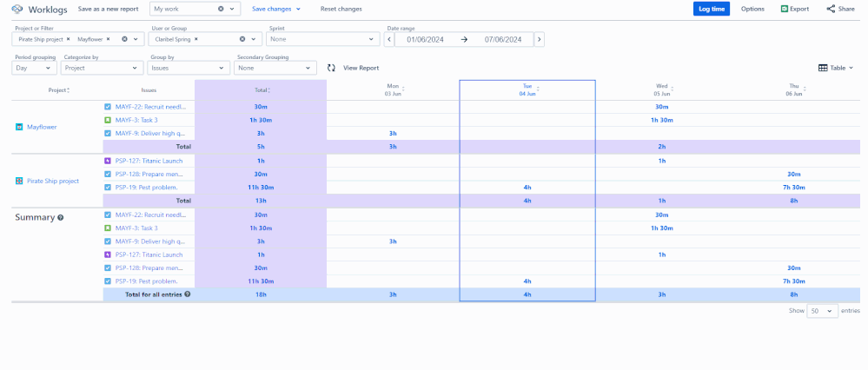Click the 18h grand total cell
868x370 pixels.
260,294
